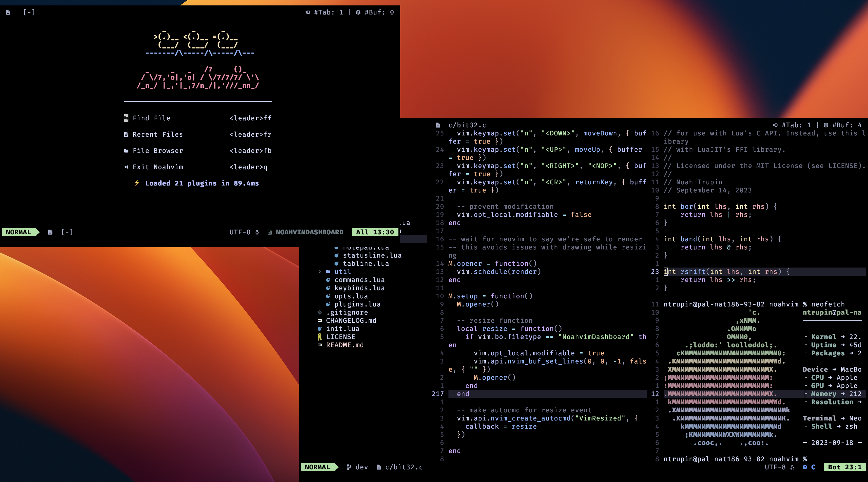Click the LICENSE ribbon file icon
The height and width of the screenshot is (482, 868).
click(319, 337)
